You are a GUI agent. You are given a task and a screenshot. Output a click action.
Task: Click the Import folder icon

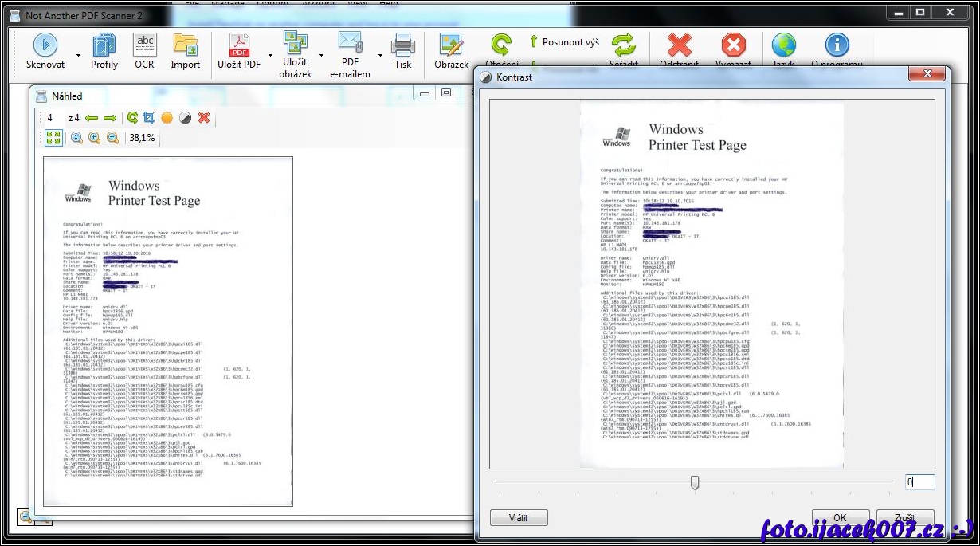coord(185,51)
